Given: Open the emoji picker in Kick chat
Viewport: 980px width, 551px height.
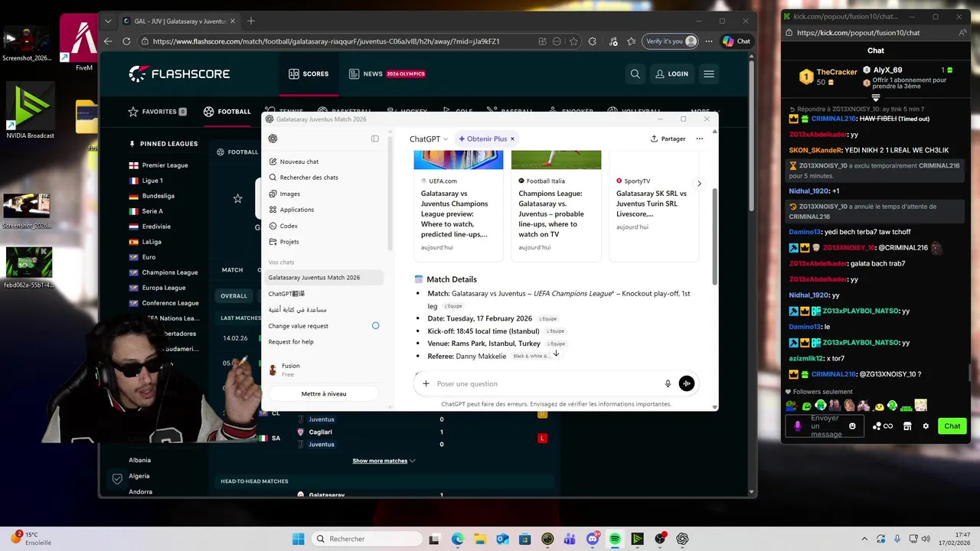Looking at the screenshot, I should 852,426.
